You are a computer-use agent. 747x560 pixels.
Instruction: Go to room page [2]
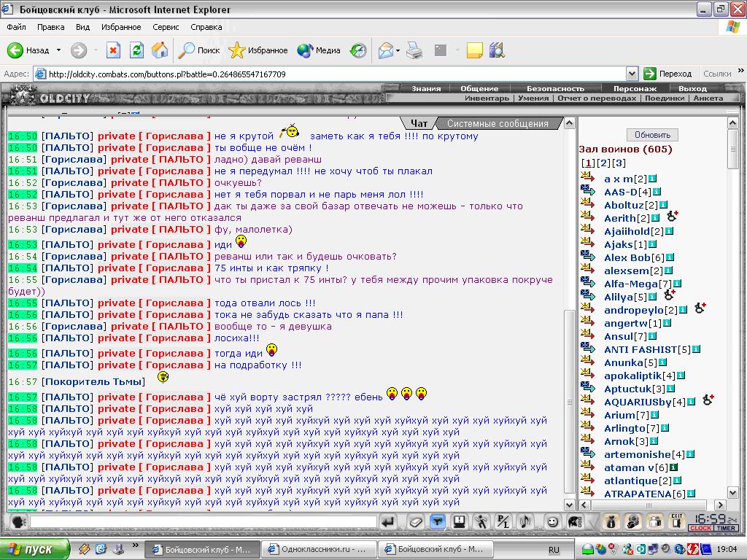[x=603, y=163]
